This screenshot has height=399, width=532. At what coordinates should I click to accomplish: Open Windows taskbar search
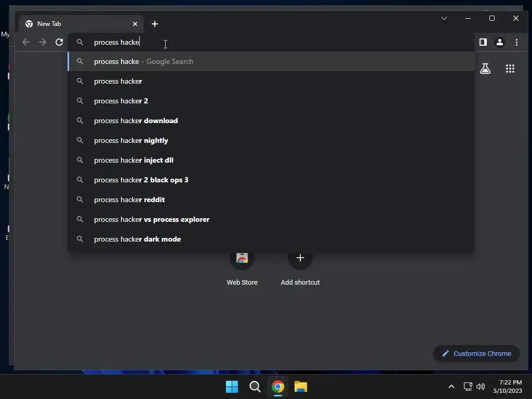pos(255,387)
